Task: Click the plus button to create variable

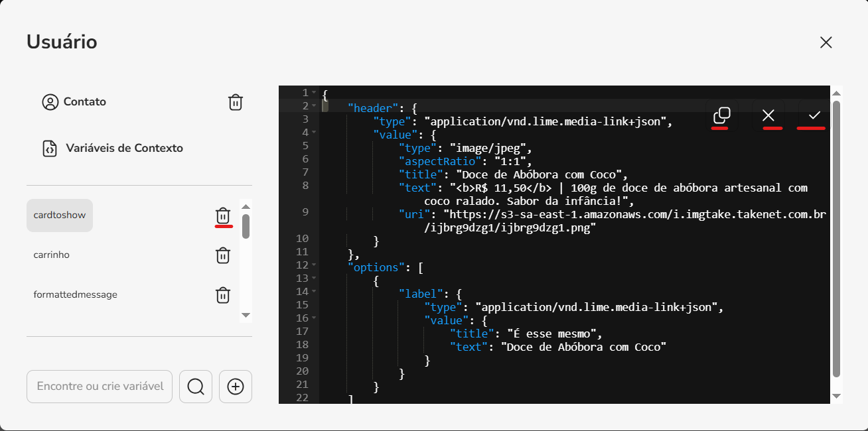Action: [x=236, y=387]
